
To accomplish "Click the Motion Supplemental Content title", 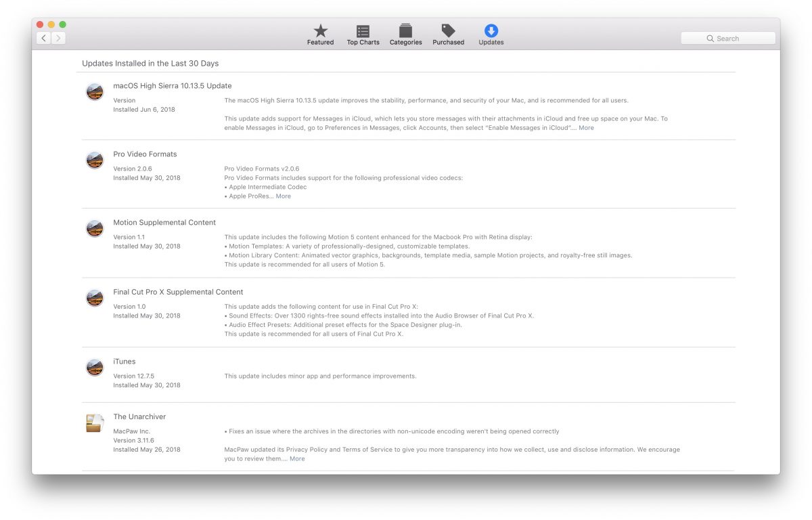I will click(164, 223).
